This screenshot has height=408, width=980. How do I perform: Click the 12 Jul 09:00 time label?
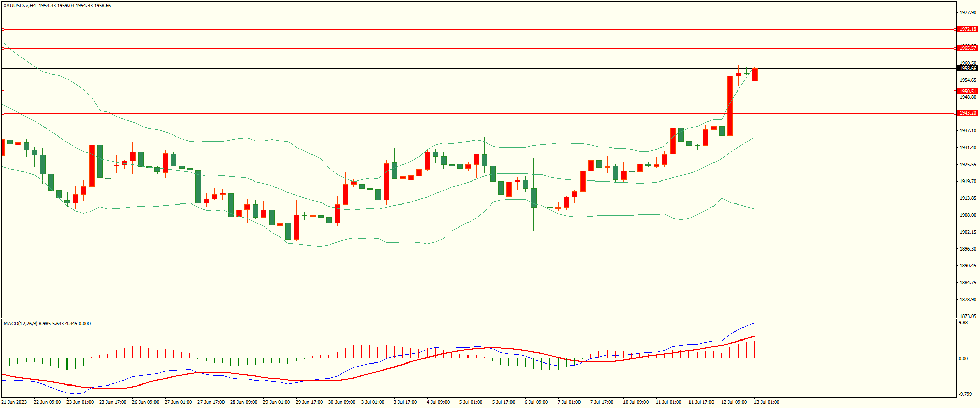[x=733, y=402]
